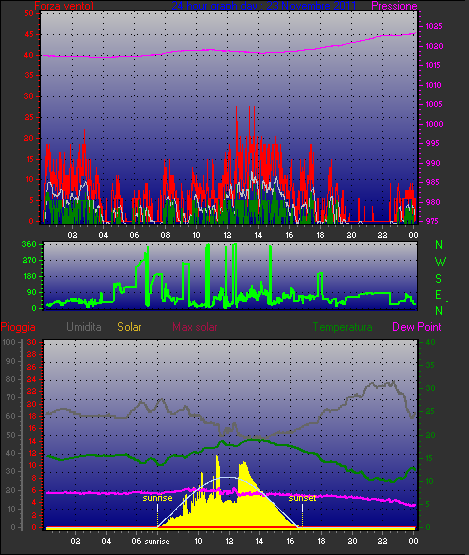
Task: Click the 50 value on the wind-force axis
Action: click(29, 13)
